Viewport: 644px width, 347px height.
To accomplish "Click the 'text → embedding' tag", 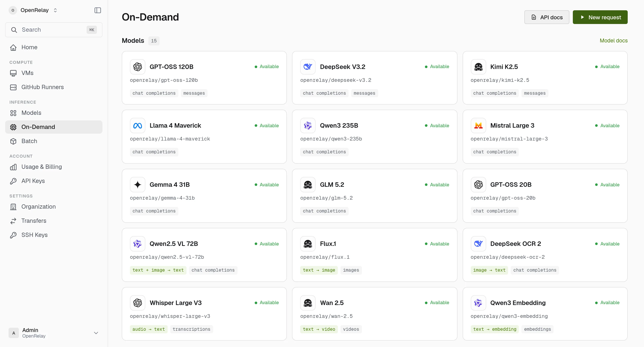I will point(495,329).
